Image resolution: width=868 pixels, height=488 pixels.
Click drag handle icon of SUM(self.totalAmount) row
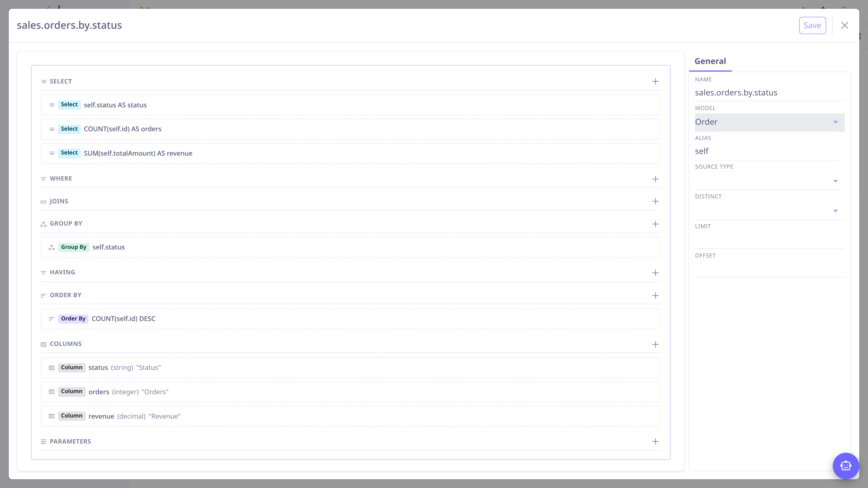click(x=52, y=153)
